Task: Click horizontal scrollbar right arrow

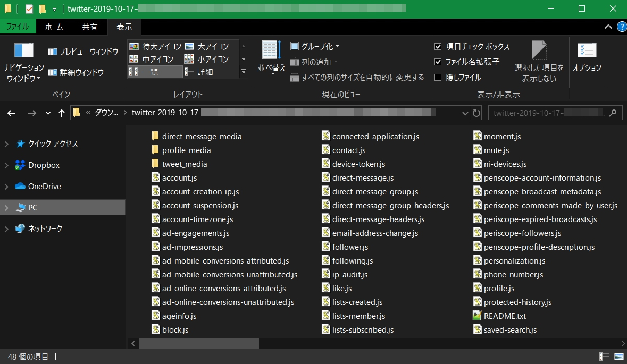Action: click(623, 343)
